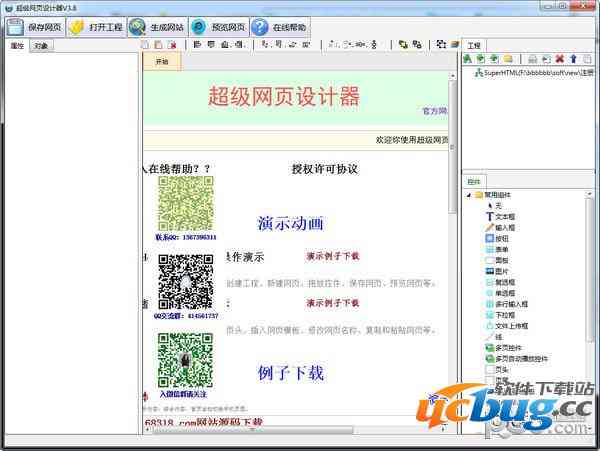This screenshot has height=451, width=600.
Task: Click the 预览网页 preview page button
Action: (219, 27)
